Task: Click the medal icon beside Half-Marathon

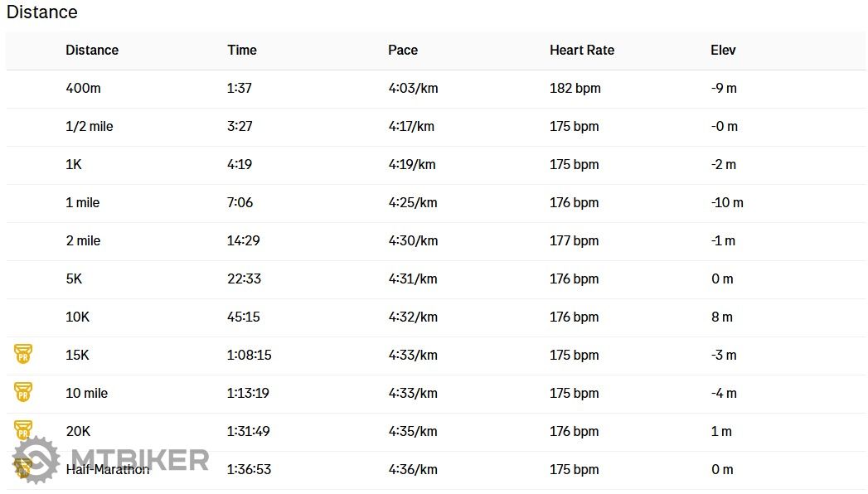Action: (22, 469)
